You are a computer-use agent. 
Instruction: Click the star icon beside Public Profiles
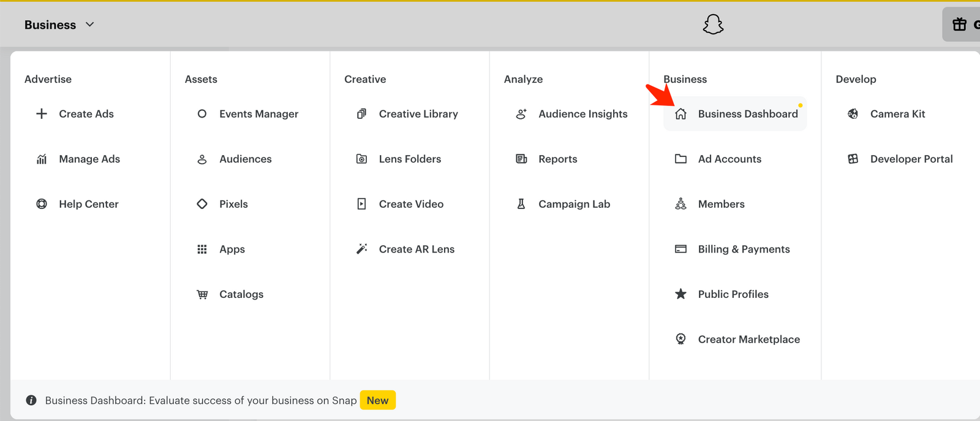point(681,294)
